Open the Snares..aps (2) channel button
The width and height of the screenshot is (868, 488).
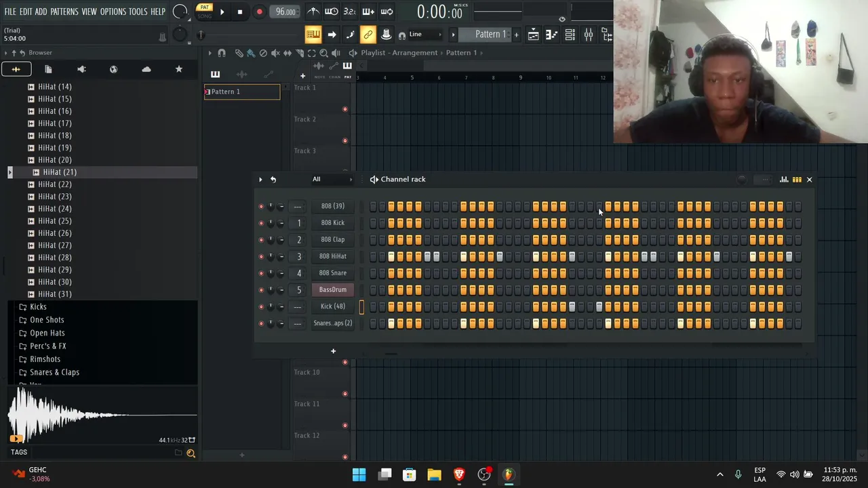coord(333,323)
